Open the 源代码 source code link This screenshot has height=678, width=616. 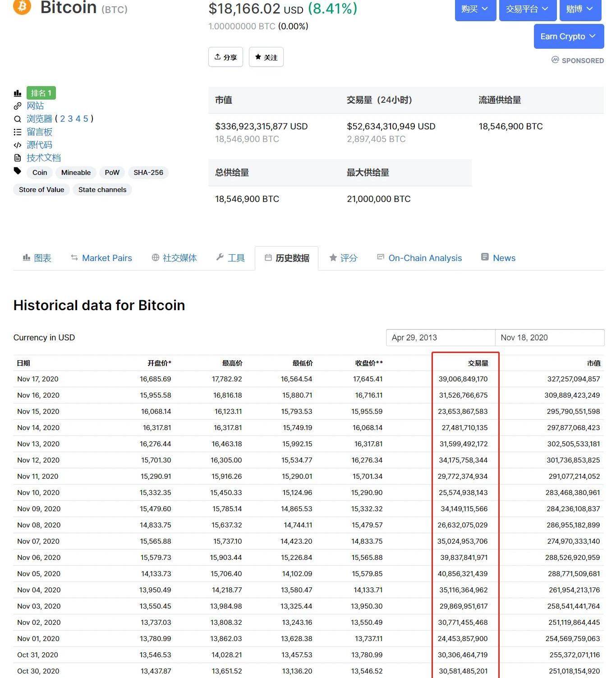click(x=39, y=145)
